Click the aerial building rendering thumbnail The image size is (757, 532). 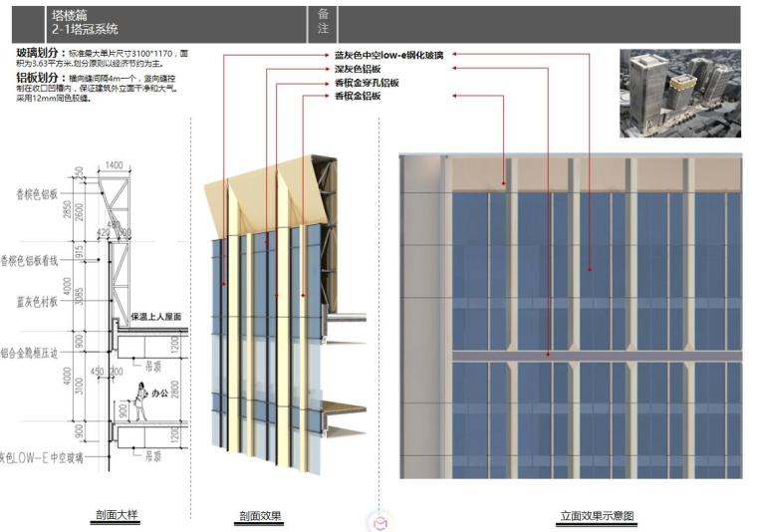pos(679,93)
